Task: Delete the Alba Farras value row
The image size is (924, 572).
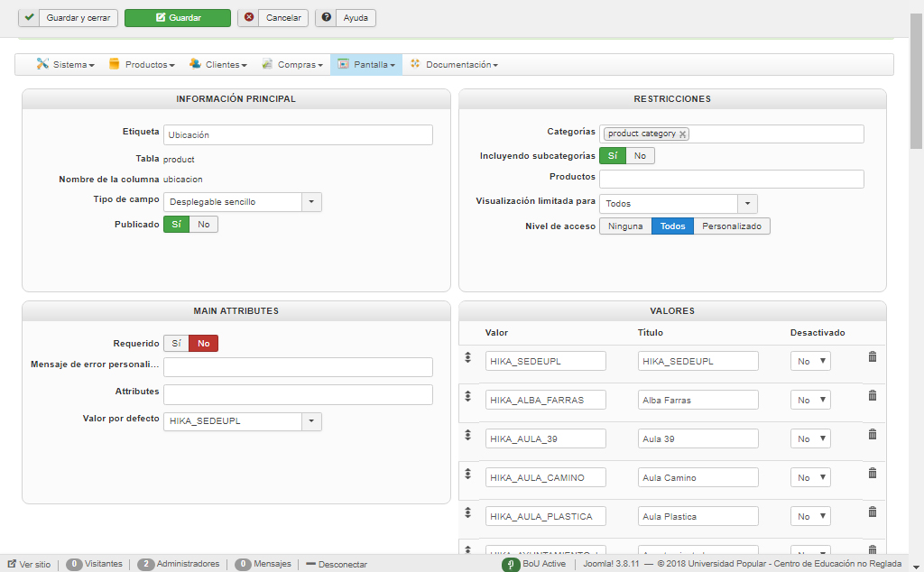Action: pyautogui.click(x=873, y=396)
